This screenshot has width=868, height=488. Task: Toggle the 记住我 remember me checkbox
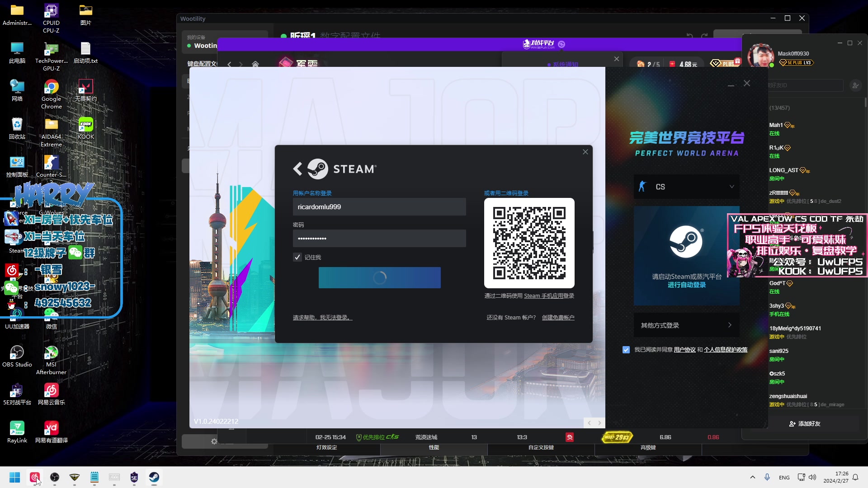point(297,258)
